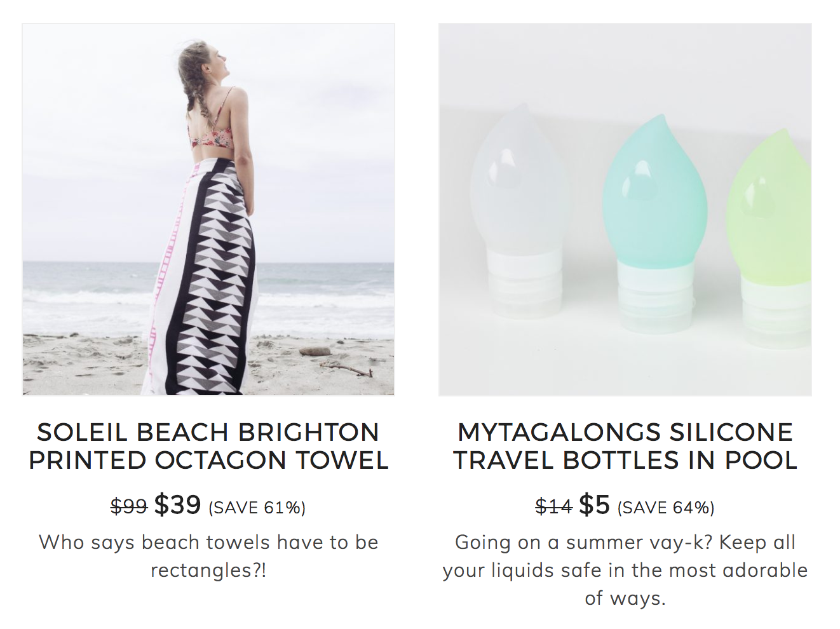The width and height of the screenshot is (840, 629).
Task: Click the Soleil Beach Brighton Printed Octagon Towel title
Action: (x=208, y=446)
